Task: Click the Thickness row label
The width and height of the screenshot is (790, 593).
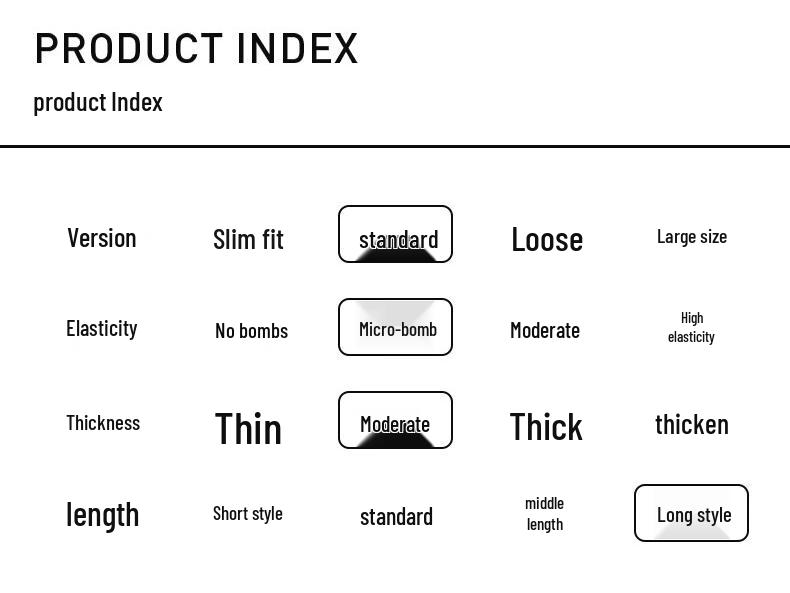Action: point(103,423)
